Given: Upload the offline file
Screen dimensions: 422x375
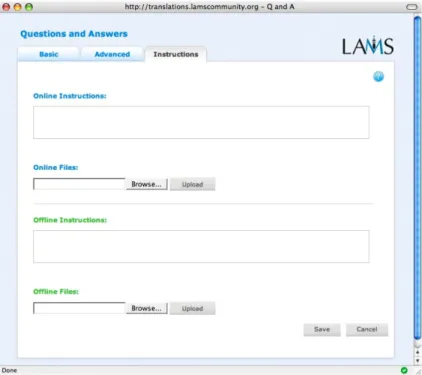Looking at the screenshot, I should [193, 308].
